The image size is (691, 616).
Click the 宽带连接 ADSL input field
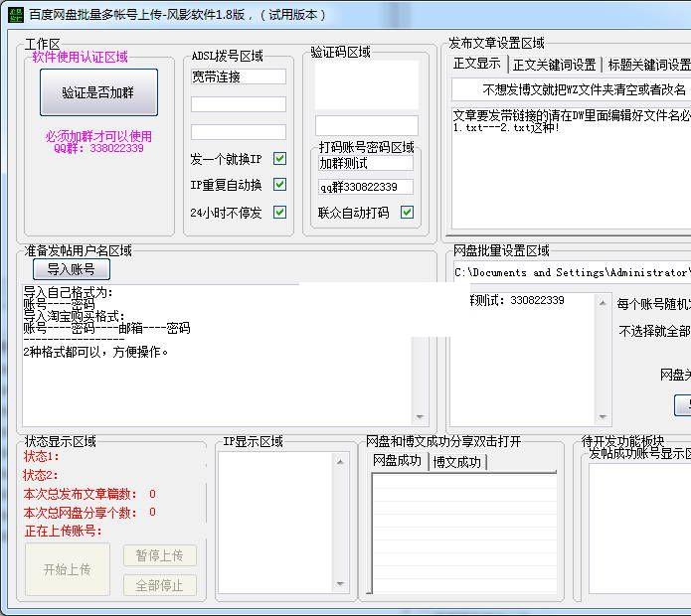coord(238,77)
